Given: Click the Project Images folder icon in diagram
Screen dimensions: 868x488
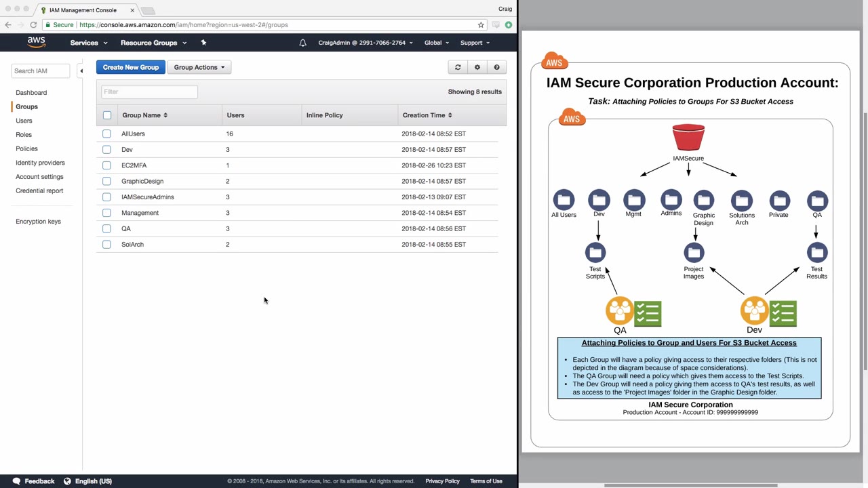Looking at the screenshot, I should coord(694,253).
